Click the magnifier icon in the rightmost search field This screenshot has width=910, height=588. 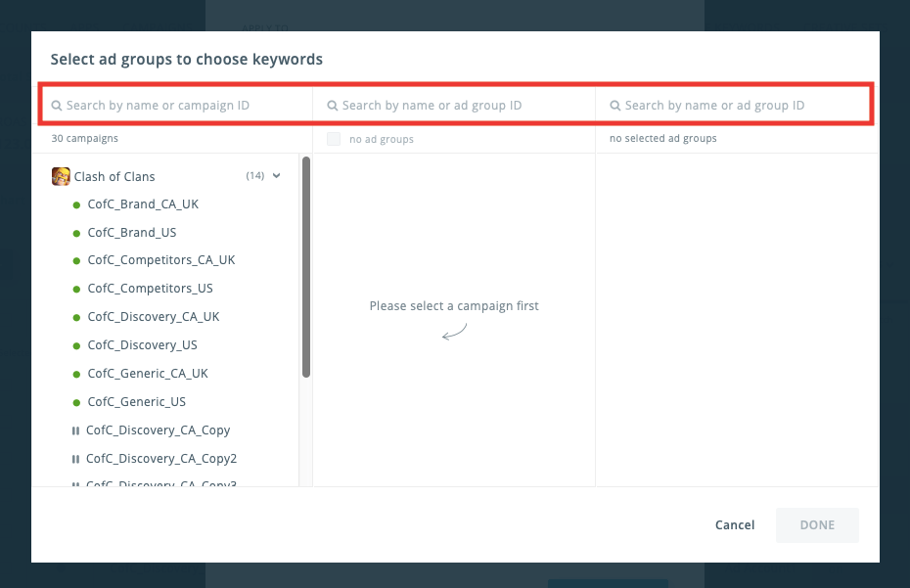(615, 104)
